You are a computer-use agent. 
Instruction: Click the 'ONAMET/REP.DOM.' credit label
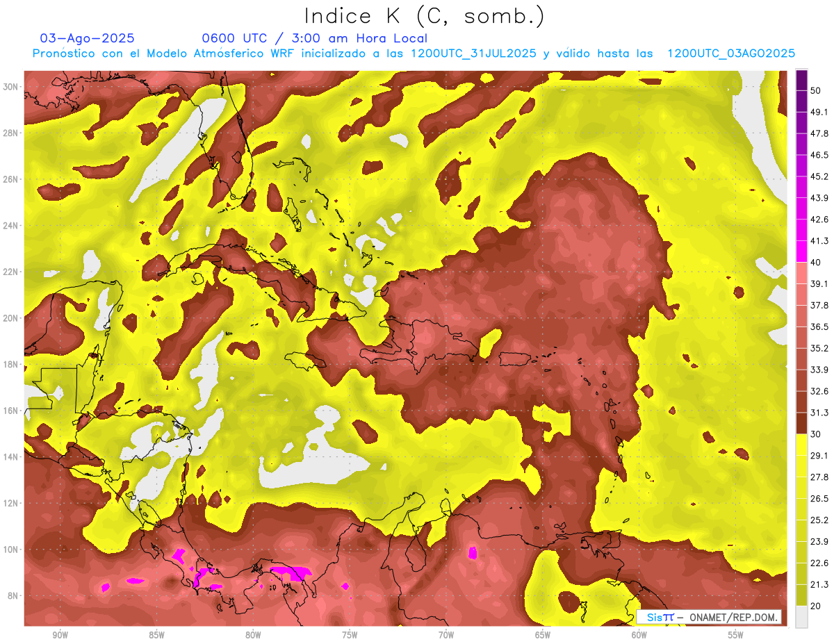(732, 617)
